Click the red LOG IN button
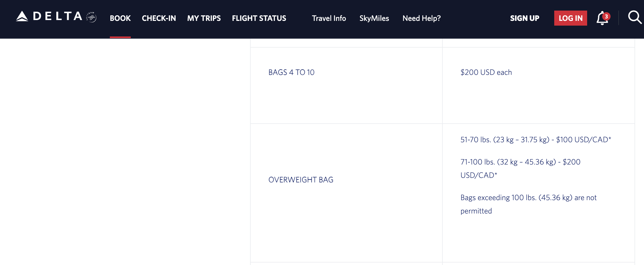 point(571,18)
